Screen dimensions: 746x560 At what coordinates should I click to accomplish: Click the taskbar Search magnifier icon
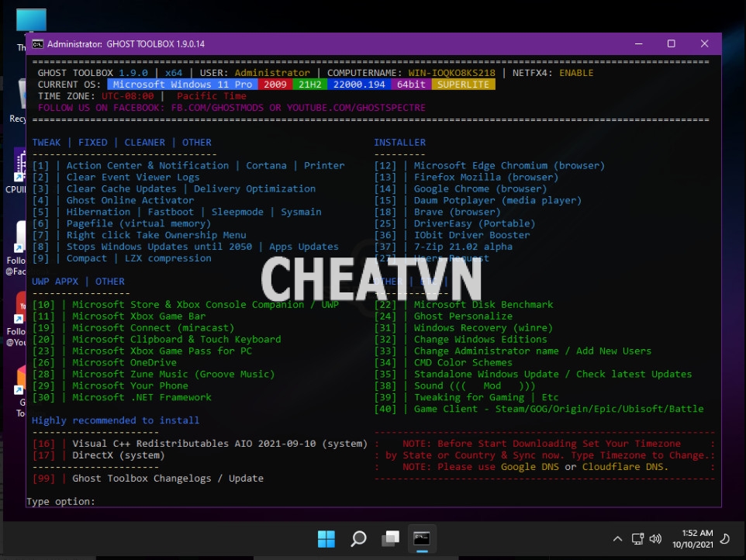coord(358,538)
